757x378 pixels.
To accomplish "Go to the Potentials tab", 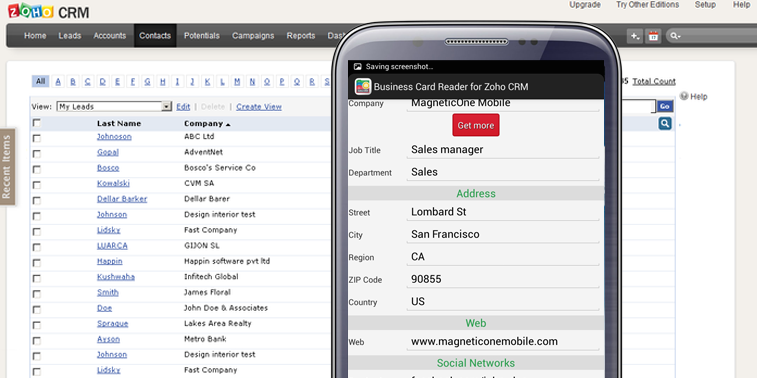I will pos(202,36).
